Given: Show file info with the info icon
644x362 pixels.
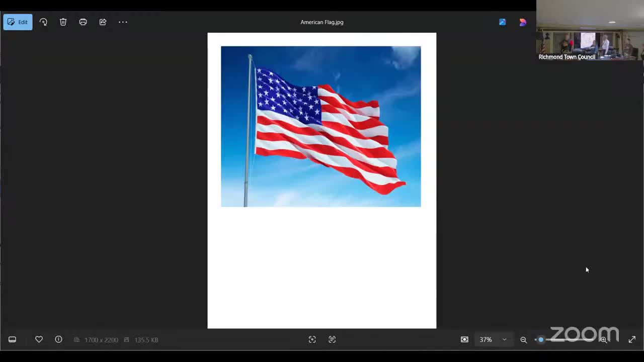Looking at the screenshot, I should point(58,340).
